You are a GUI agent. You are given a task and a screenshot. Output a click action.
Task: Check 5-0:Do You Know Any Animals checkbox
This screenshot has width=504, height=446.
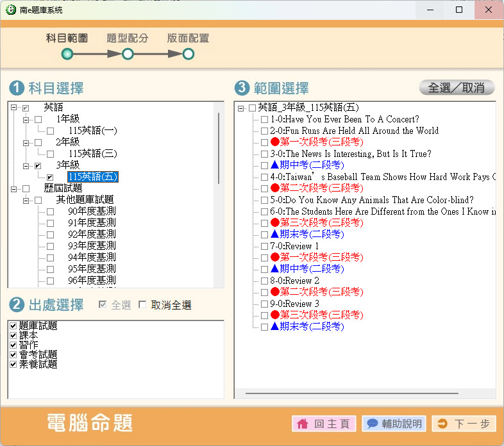coord(265,200)
